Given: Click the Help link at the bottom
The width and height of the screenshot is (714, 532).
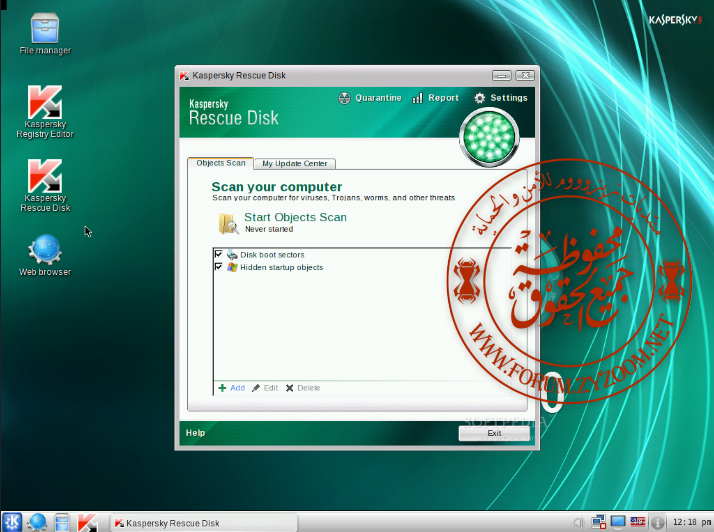Looking at the screenshot, I should (195, 433).
